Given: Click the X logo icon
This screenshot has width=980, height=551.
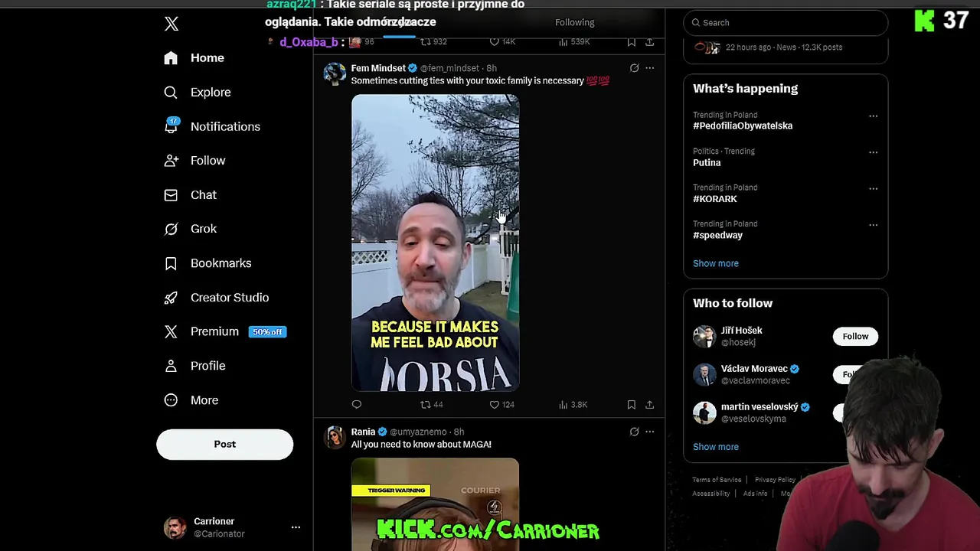Looking at the screenshot, I should 171,24.
